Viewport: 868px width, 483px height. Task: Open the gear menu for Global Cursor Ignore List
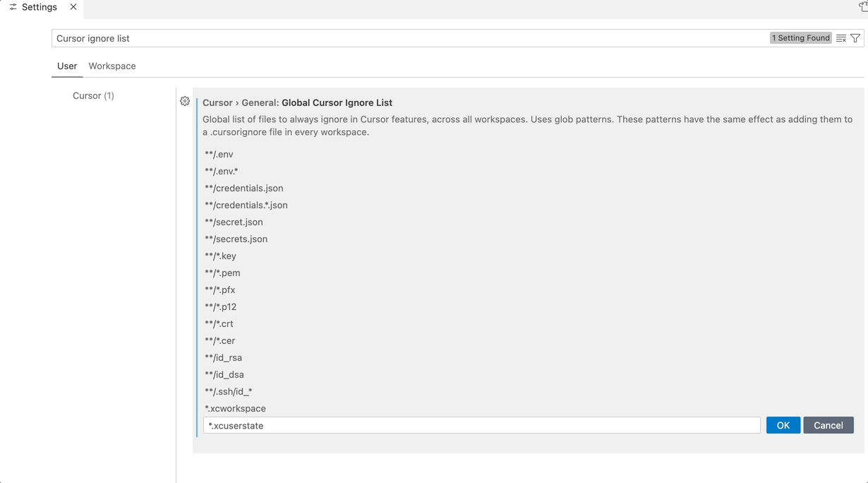[x=185, y=101]
